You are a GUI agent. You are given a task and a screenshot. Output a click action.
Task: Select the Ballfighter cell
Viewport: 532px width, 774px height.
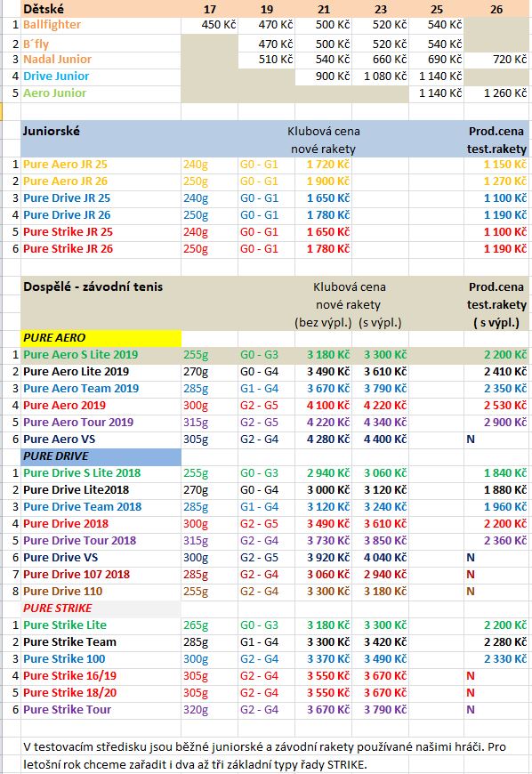(x=101, y=25)
